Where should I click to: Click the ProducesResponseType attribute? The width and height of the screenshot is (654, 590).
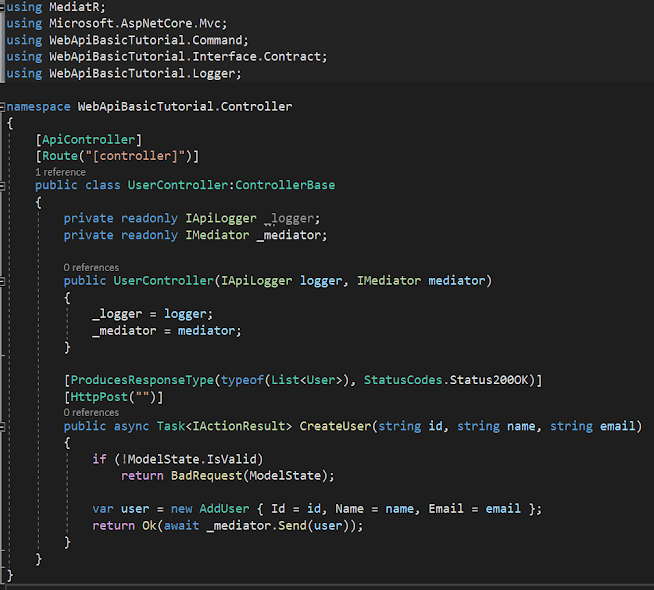click(x=142, y=380)
